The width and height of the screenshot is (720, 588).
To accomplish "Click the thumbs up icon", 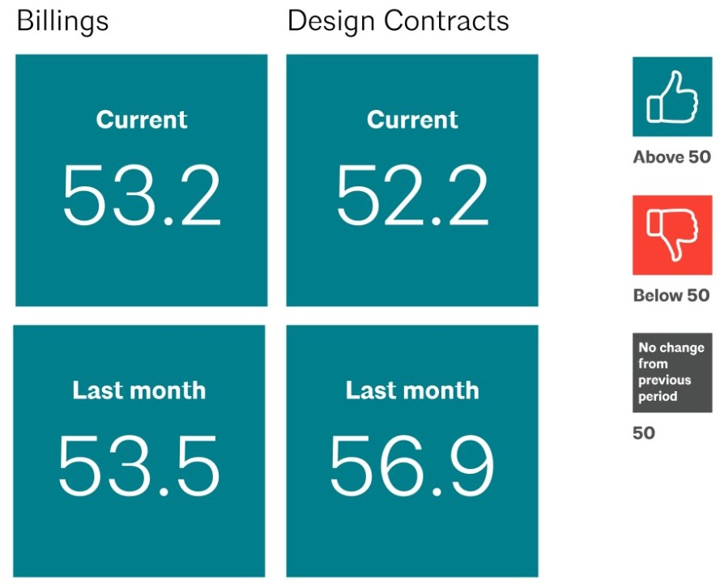I will coord(671,97).
